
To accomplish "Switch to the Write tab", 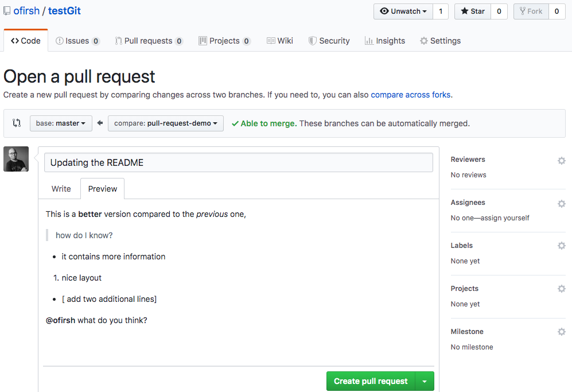I will pyautogui.click(x=61, y=189).
